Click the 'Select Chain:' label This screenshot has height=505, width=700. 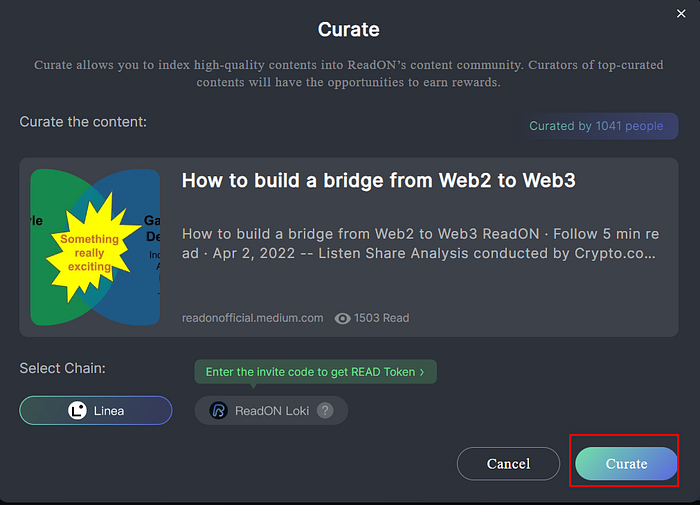tap(62, 368)
